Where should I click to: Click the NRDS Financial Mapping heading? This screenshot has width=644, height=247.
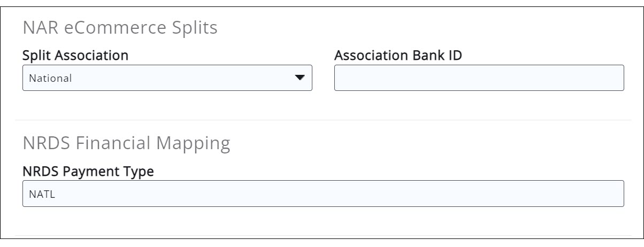point(126,143)
